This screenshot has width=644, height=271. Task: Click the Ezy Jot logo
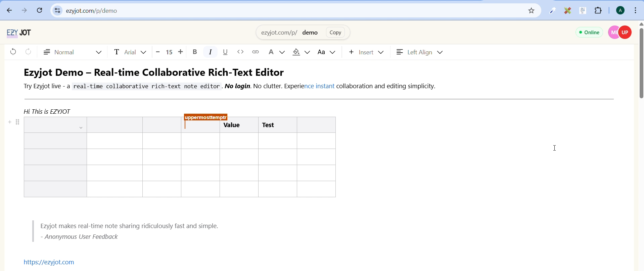tap(19, 33)
